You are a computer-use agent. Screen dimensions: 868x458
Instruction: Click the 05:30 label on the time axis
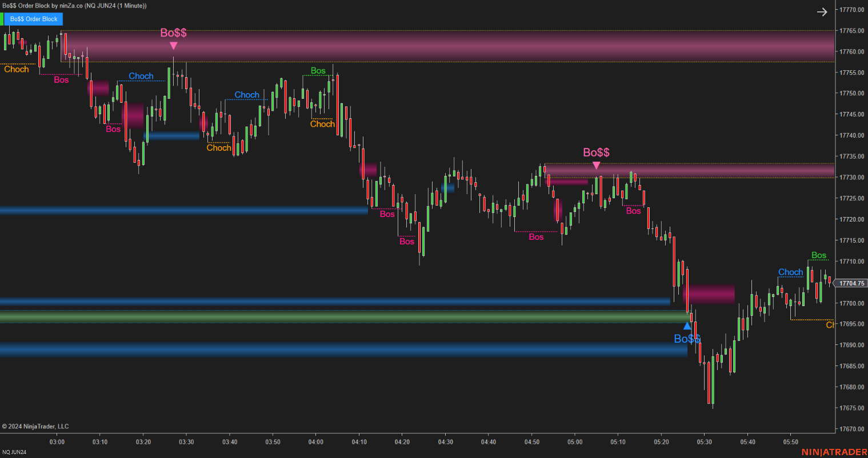pos(704,441)
